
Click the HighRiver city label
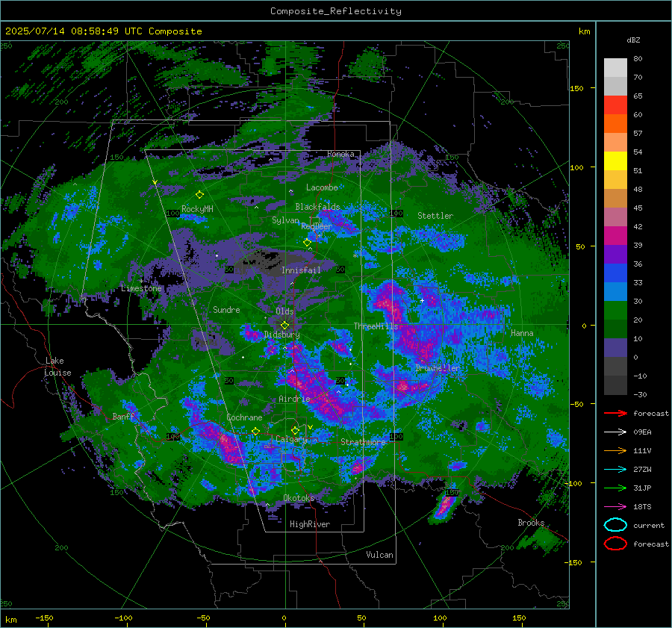click(310, 524)
